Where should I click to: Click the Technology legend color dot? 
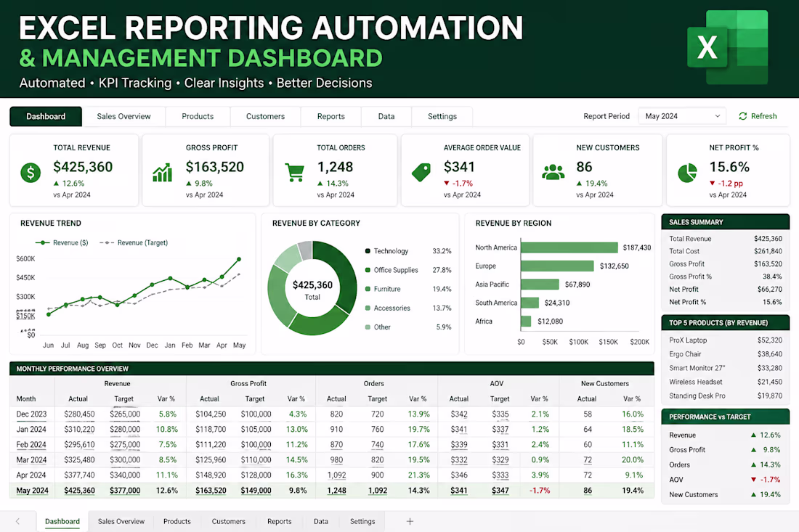coord(368,251)
